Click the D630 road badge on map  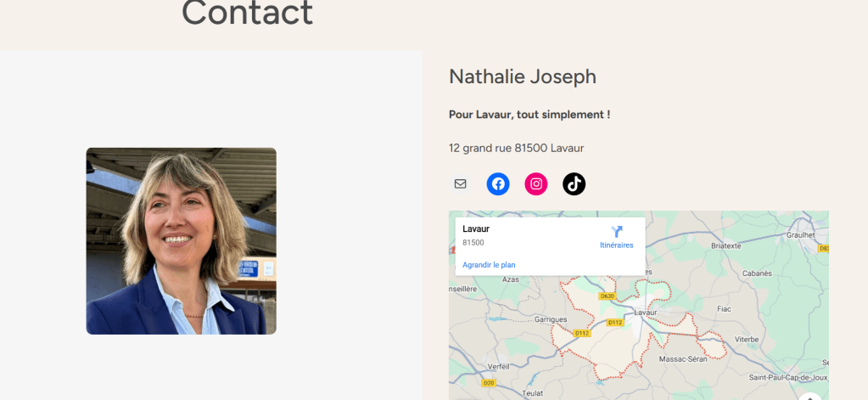click(x=606, y=296)
